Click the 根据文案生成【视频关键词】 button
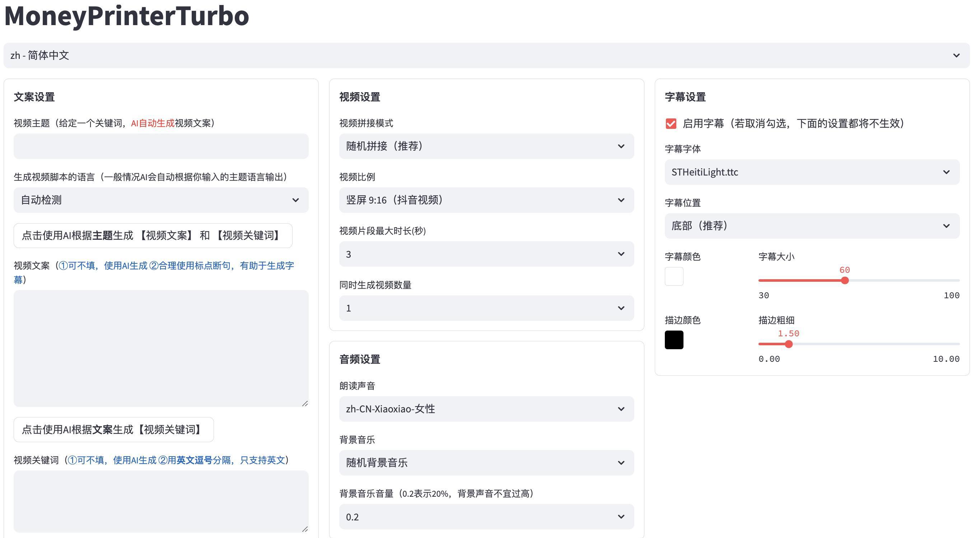This screenshot has width=980, height=538. (114, 430)
